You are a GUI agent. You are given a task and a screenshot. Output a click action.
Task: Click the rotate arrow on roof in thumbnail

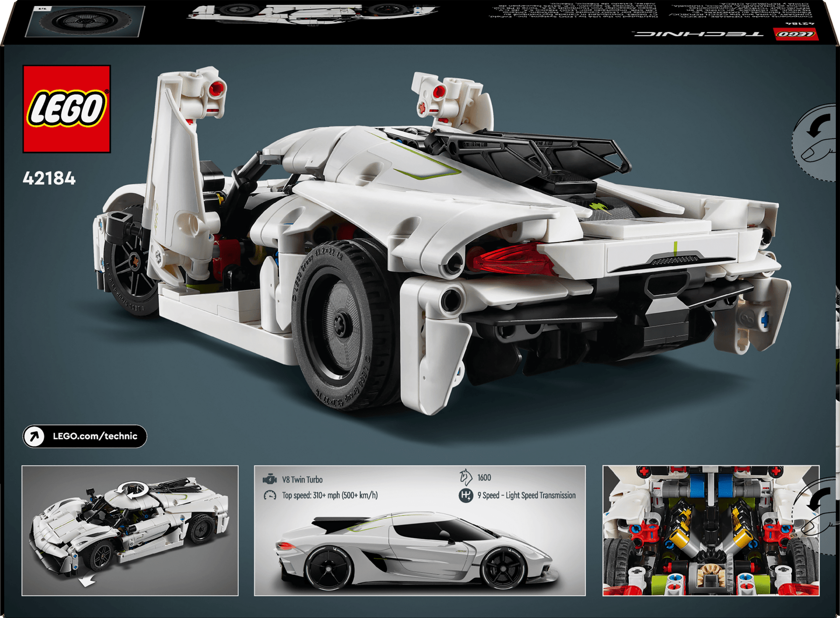[x=132, y=490]
